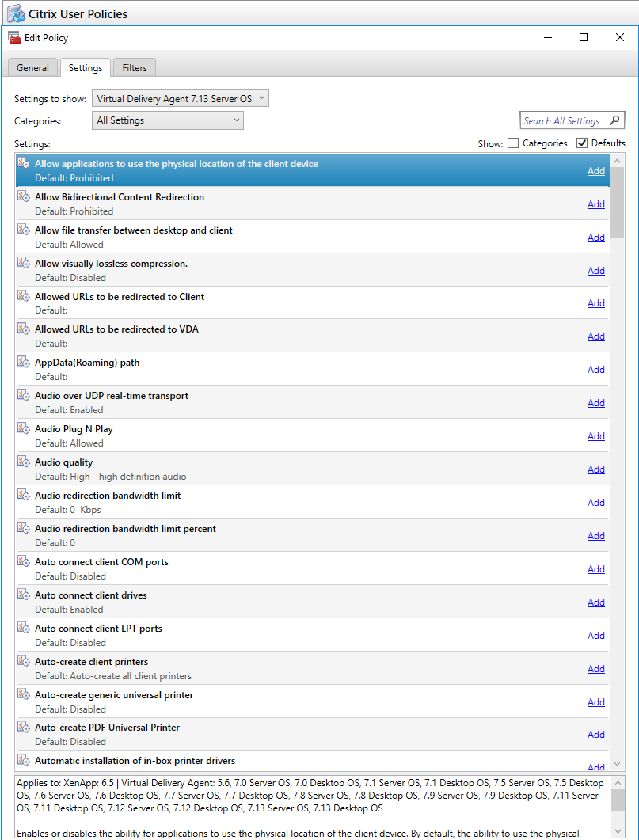This screenshot has height=840, width=639.
Task: Switch to the General tab
Action: (x=32, y=68)
